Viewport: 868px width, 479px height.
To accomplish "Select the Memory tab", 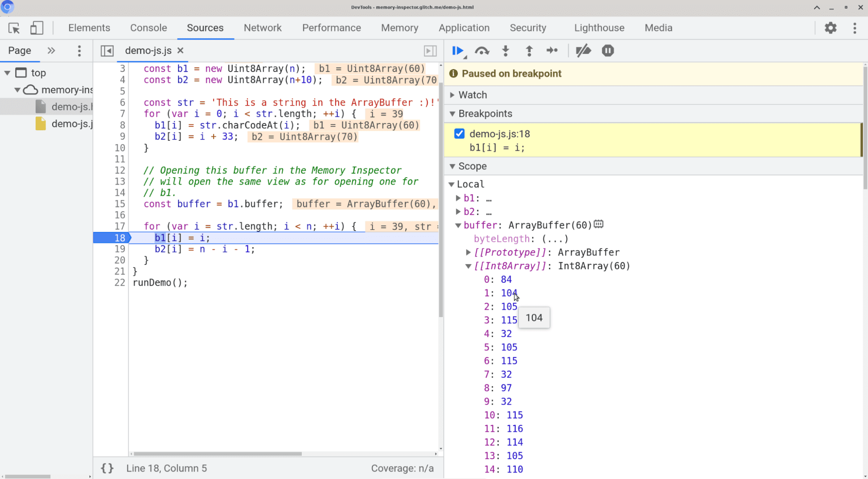I will (x=399, y=28).
